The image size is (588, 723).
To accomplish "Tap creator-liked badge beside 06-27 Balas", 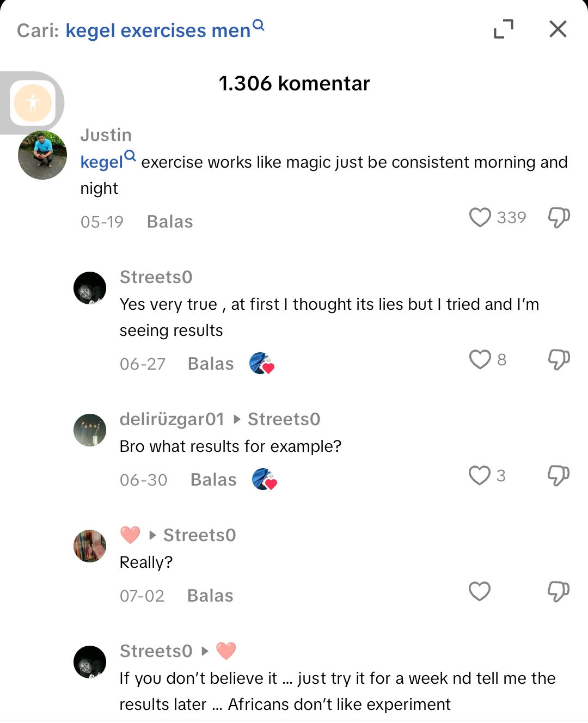I will 262,364.
